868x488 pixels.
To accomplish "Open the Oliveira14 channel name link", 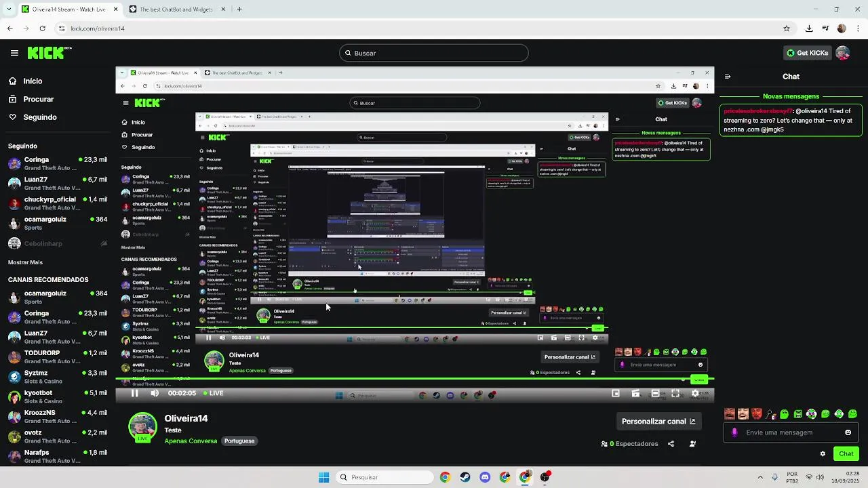I will [186, 418].
